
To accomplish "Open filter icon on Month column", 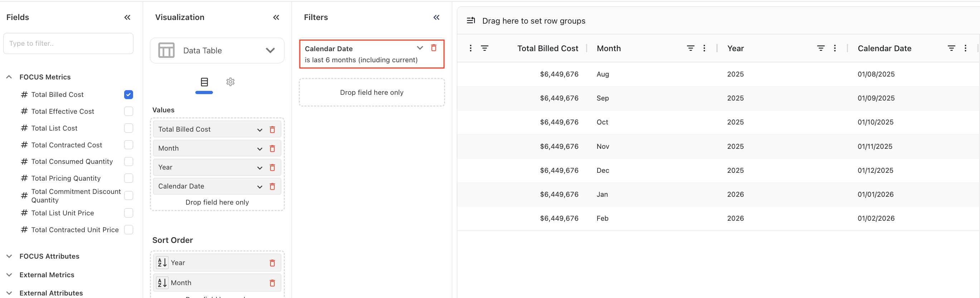I will tap(690, 48).
